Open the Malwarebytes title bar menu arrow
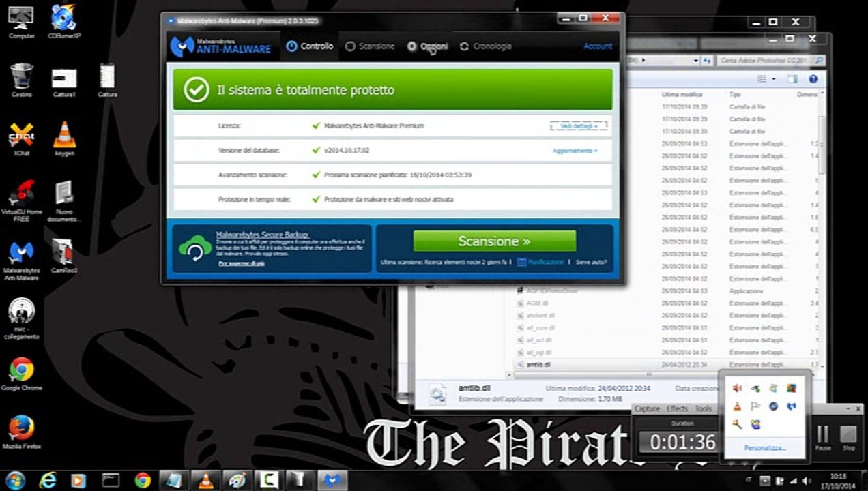Viewport: 868px width, 491px height. (x=171, y=20)
